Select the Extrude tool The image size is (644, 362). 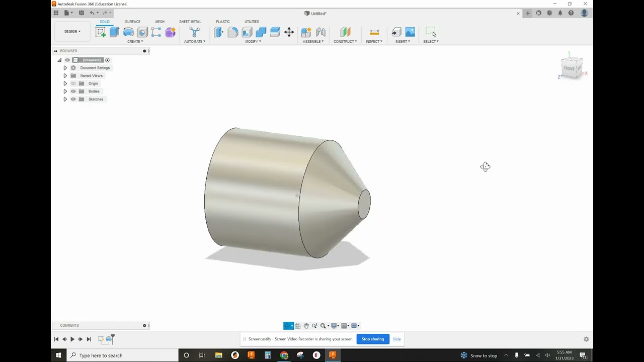pos(114,32)
